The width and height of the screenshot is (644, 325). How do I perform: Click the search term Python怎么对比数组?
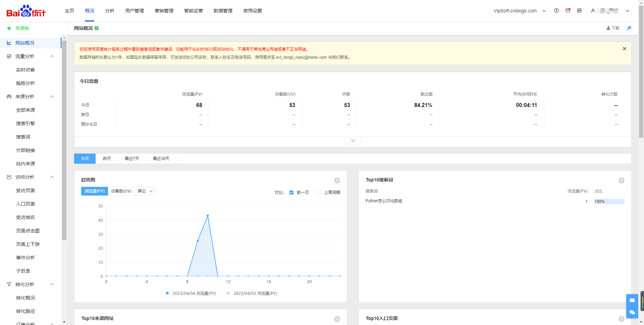(x=384, y=201)
